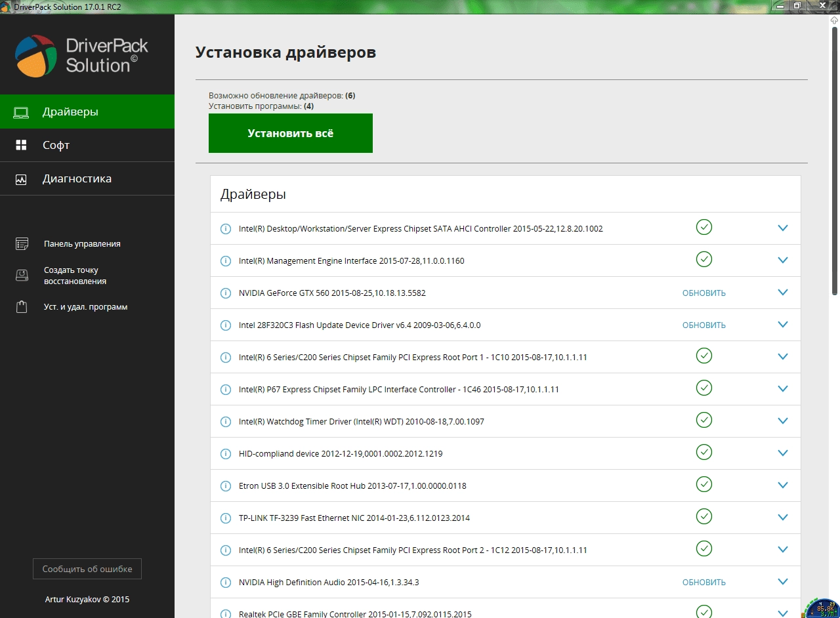The height and width of the screenshot is (618, 840).
Task: Click the Установка драйверов heading
Action: click(286, 52)
